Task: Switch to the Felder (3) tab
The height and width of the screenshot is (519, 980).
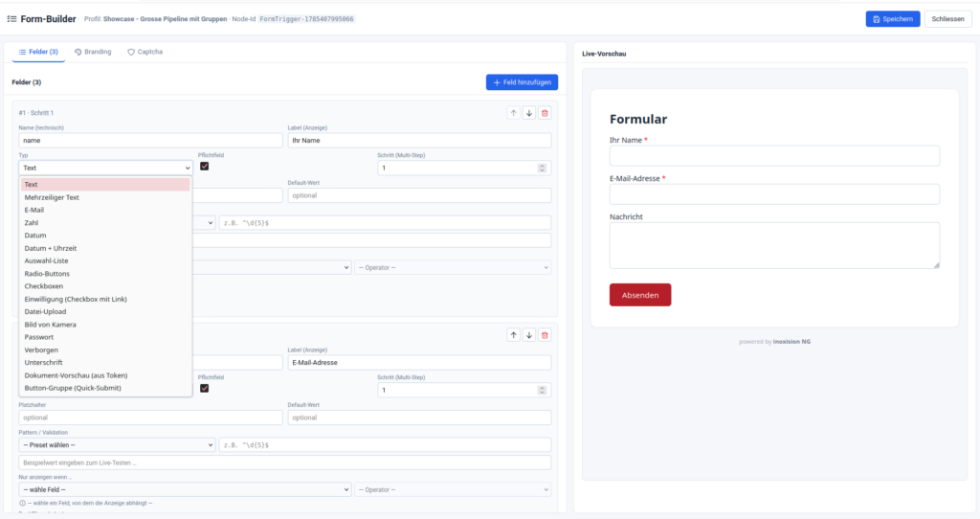Action: point(38,52)
